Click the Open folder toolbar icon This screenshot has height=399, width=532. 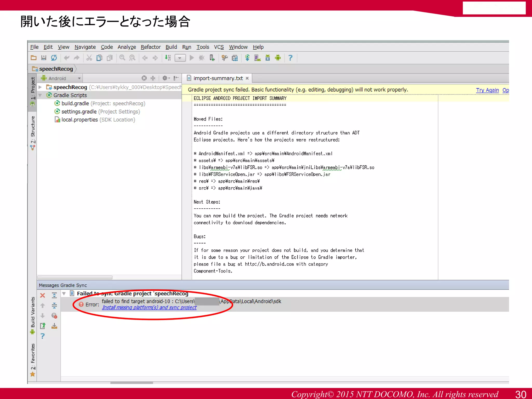34,58
